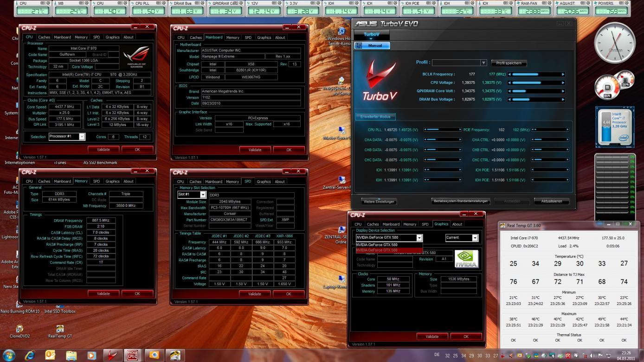Click Validate in the CPU-Z processor window
This screenshot has height=362, width=644.
(x=103, y=149)
